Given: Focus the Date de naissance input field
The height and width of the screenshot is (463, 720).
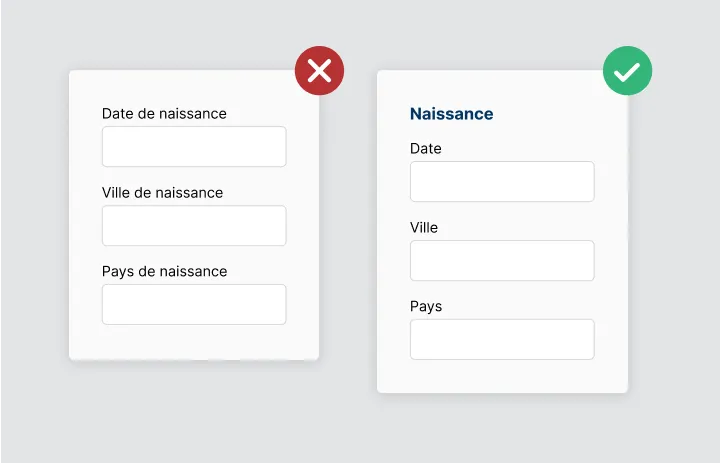Looking at the screenshot, I should point(194,146).
